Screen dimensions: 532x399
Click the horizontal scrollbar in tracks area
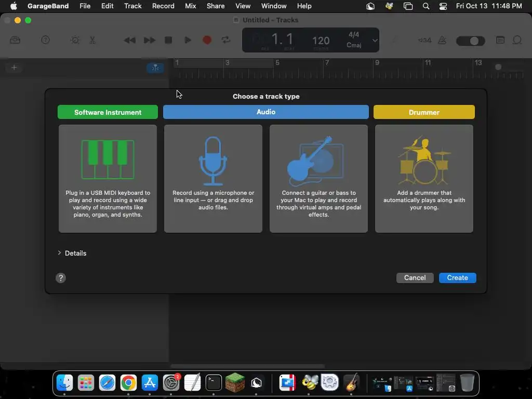tap(247, 366)
